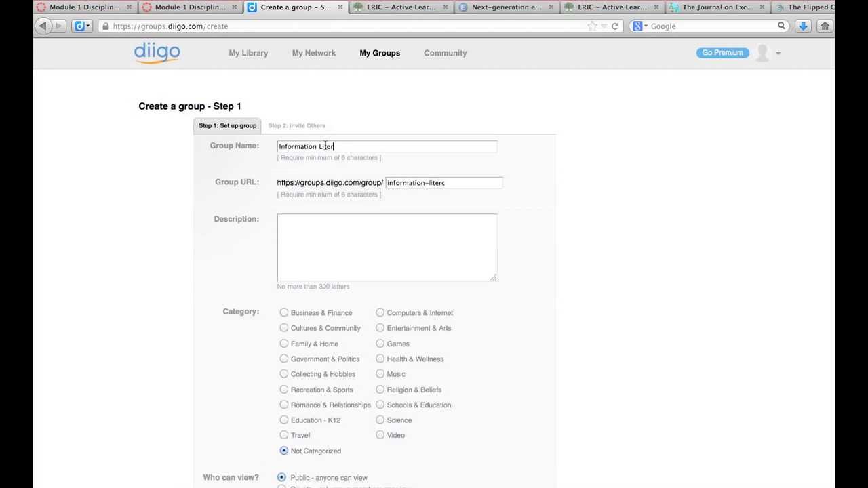Click the Go Premium button
Image resolution: width=868 pixels, height=488 pixels.
coord(722,53)
